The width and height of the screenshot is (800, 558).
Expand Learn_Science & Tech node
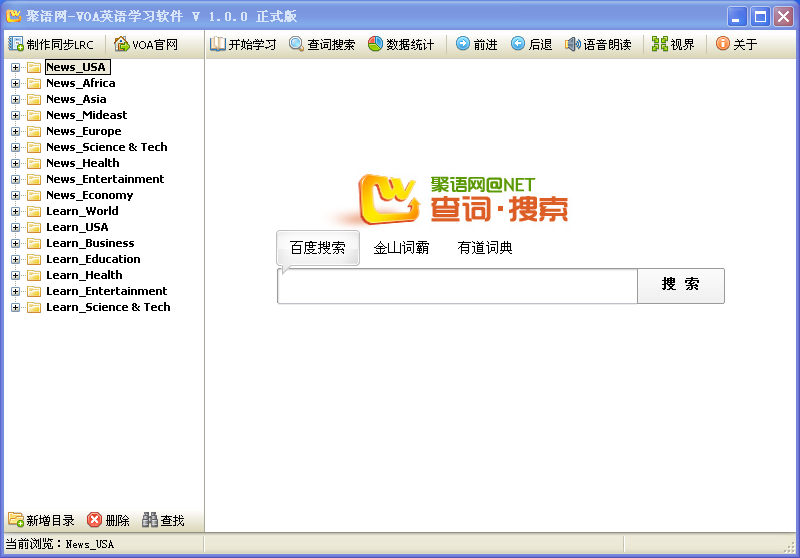point(15,308)
